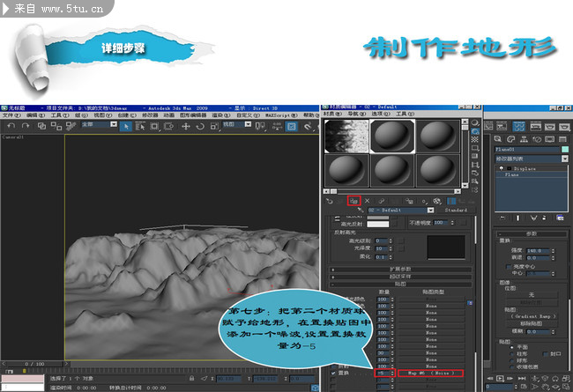Activate the Rotate transform tool
Screen dimensions: 573x392
199,126
